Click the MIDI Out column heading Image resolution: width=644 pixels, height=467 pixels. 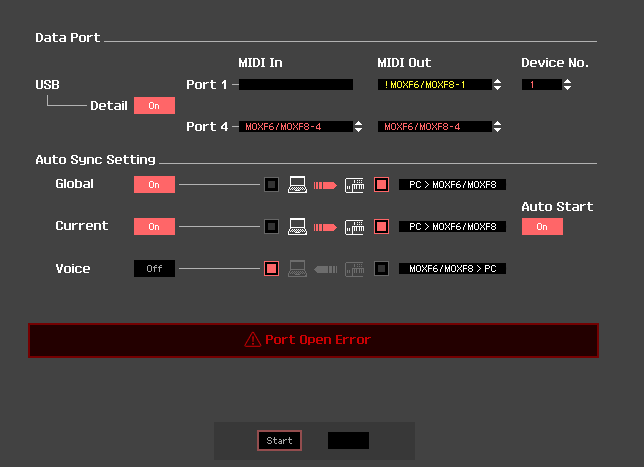tap(404, 62)
